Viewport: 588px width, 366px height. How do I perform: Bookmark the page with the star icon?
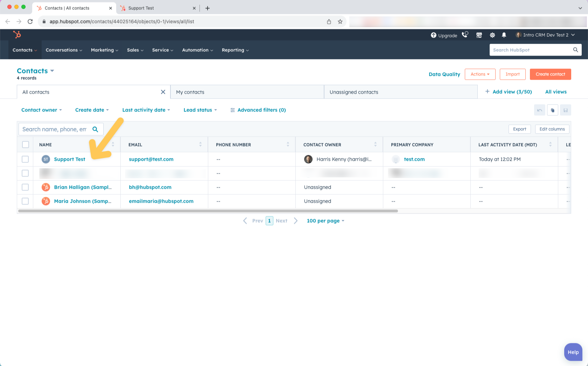click(x=340, y=22)
